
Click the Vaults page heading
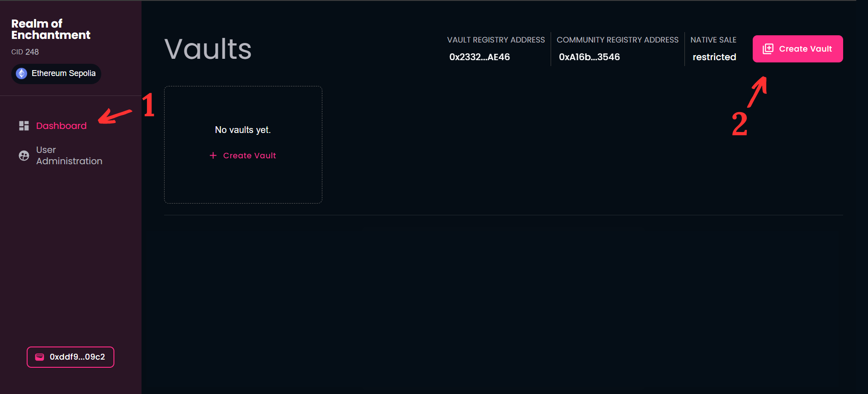point(208,49)
